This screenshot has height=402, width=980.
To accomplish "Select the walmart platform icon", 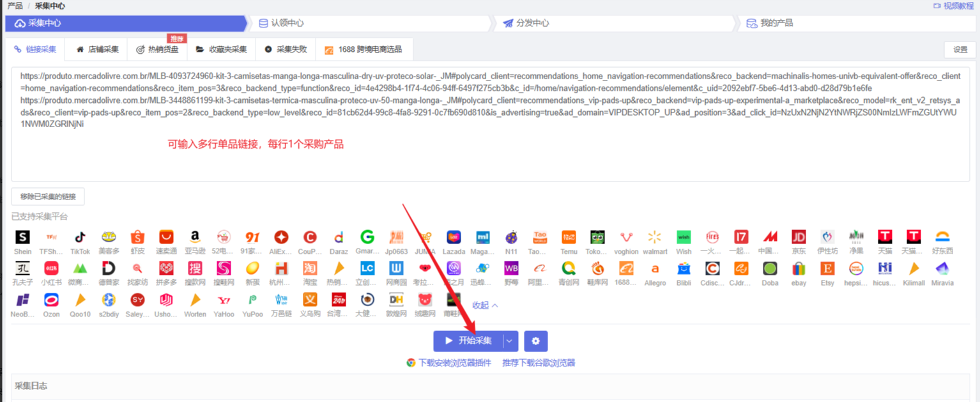I will pyautogui.click(x=655, y=237).
